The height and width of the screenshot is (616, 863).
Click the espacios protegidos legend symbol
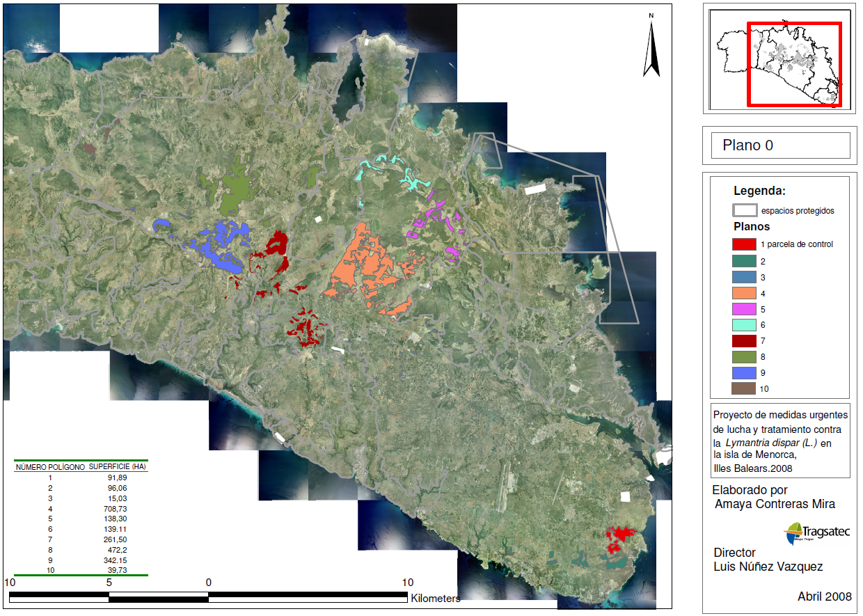pos(744,210)
